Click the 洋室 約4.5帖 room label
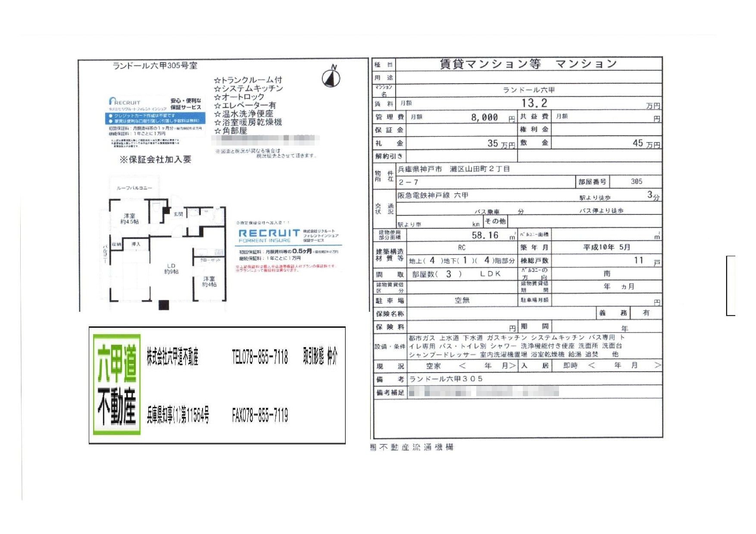Image resolution: width=756 pixels, height=534 pixels. pyautogui.click(x=129, y=219)
